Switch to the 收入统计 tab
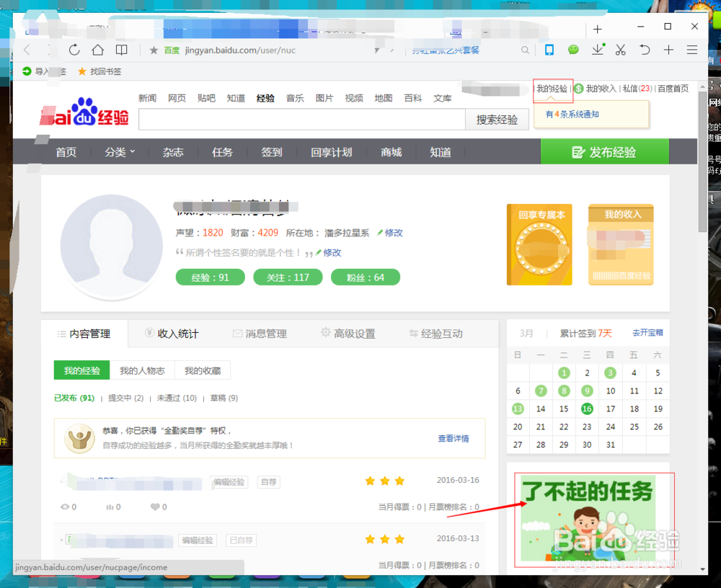 pos(172,334)
